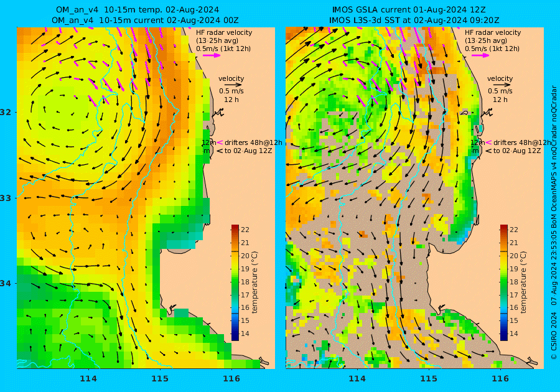The image size is (560, 392).
Task: Click the 'IMOS GSLA current 01-Aug-2024 12Z' title
Action: [x=409, y=9]
